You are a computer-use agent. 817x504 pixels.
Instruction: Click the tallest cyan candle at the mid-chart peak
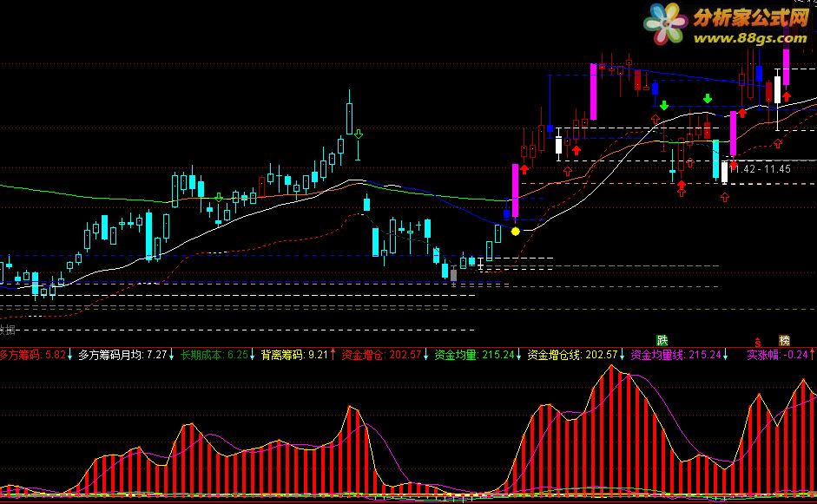click(349, 119)
